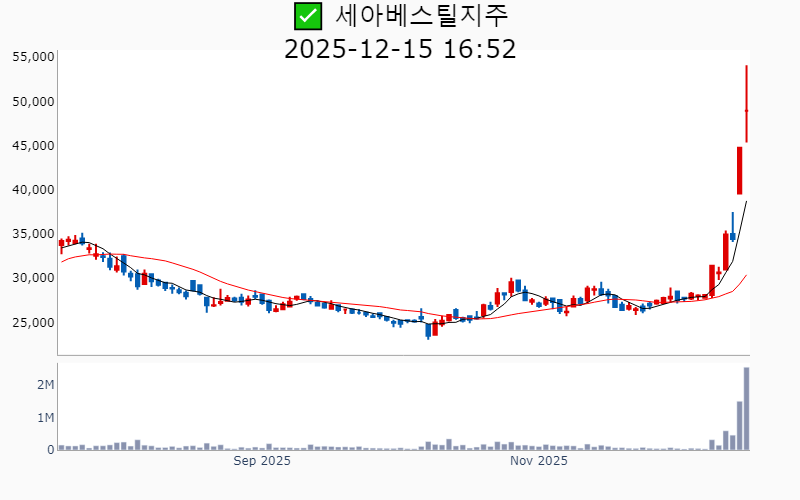Click the 1M volume axis label
The image size is (800, 500).
tap(45, 418)
